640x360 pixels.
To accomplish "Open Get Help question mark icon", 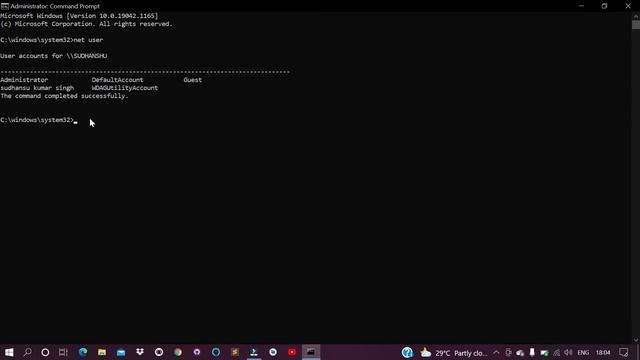I will [407, 352].
